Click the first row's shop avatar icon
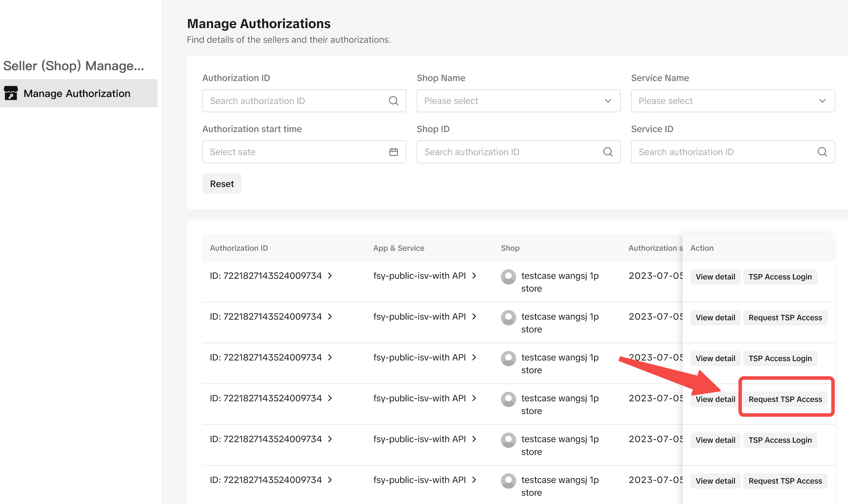The width and height of the screenshot is (848, 504). pyautogui.click(x=509, y=277)
